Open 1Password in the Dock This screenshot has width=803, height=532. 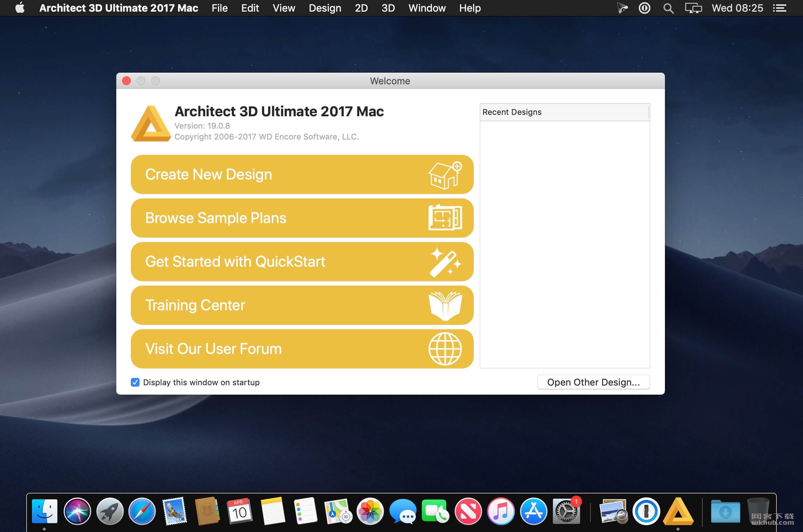(x=646, y=511)
